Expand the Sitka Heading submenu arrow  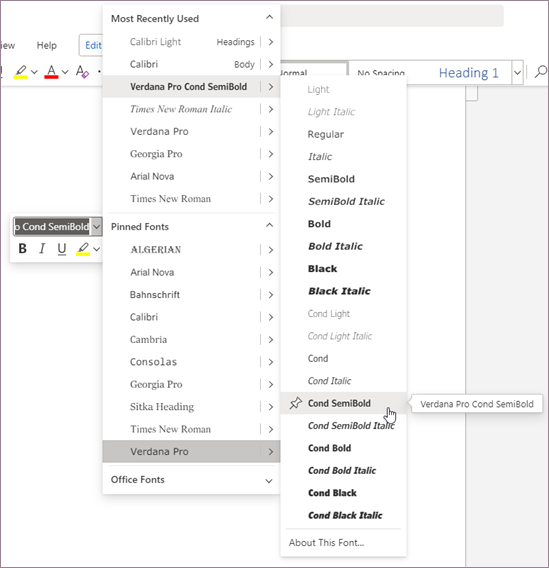tap(271, 407)
